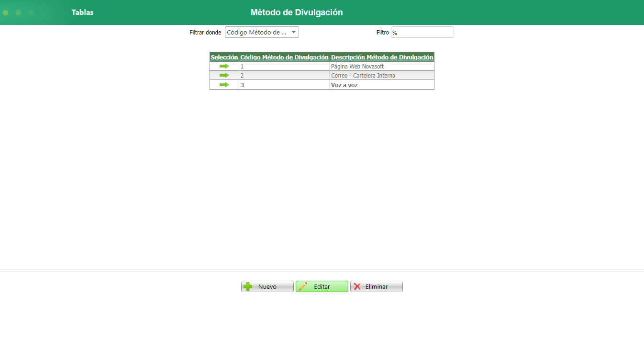The width and height of the screenshot is (644, 342).
Task: Click code cell 2
Action: [x=284, y=75]
